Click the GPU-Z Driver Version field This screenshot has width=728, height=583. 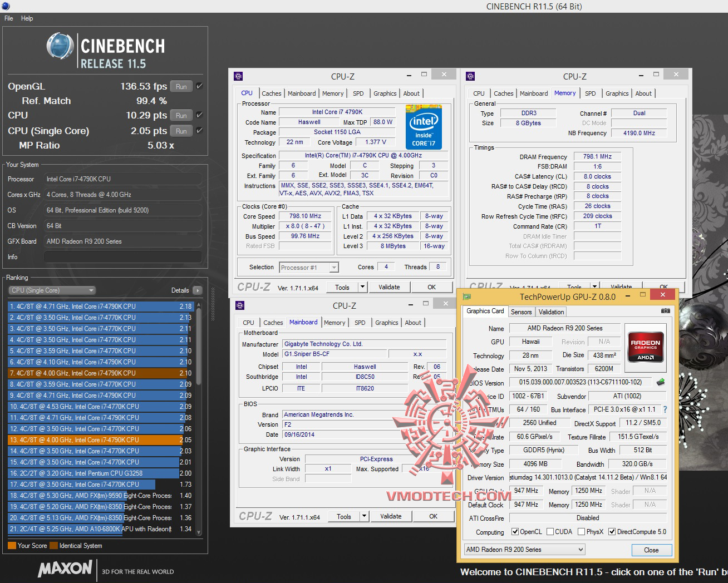click(587, 477)
